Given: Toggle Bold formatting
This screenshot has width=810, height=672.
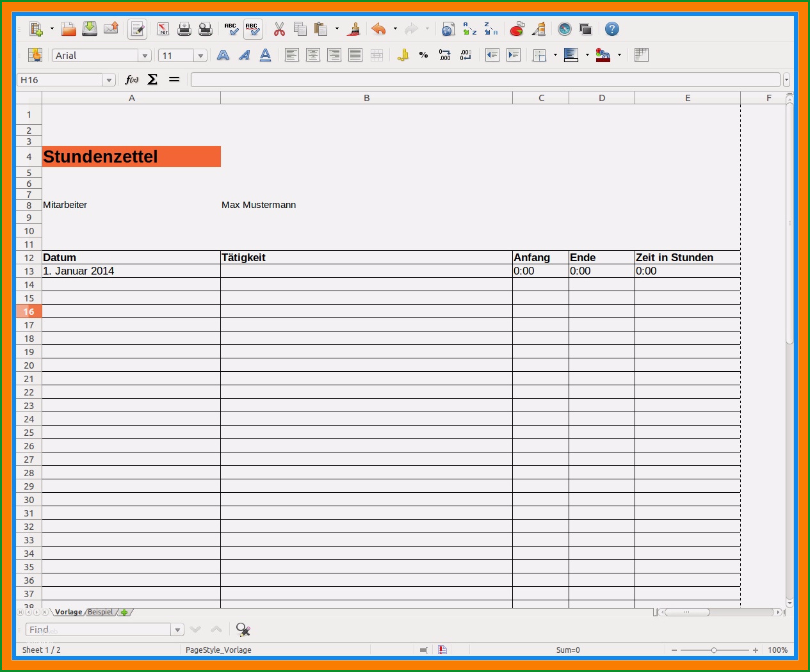Looking at the screenshot, I should coord(223,55).
